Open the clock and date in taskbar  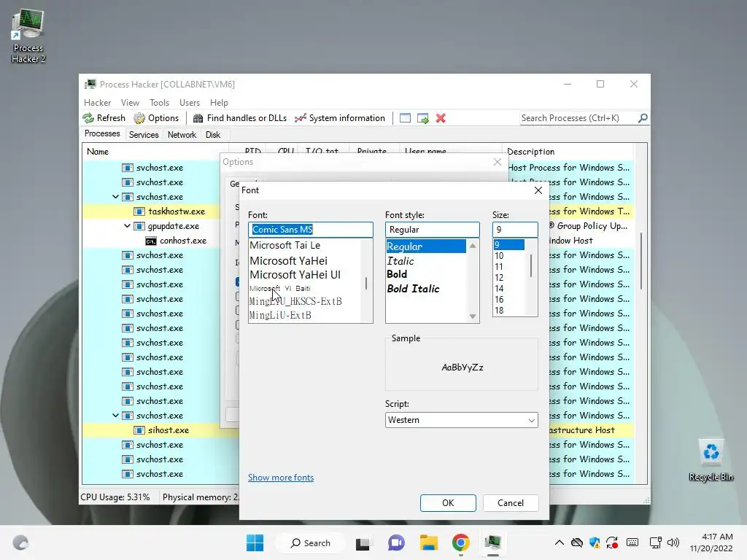click(711, 542)
